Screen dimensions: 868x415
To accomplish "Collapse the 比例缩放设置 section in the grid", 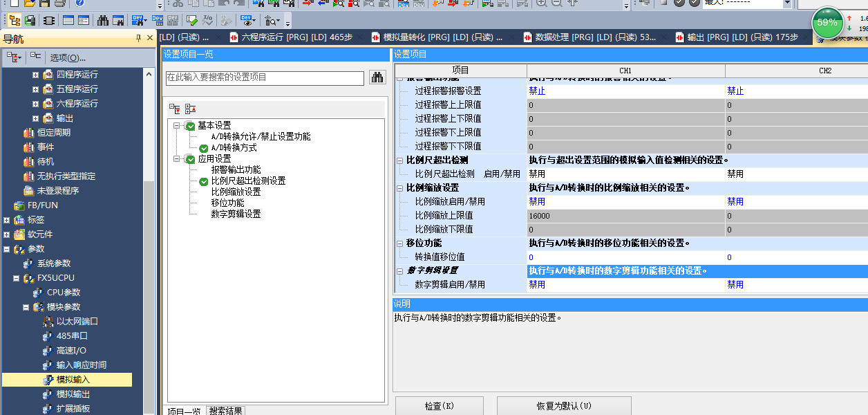I will click(x=400, y=187).
